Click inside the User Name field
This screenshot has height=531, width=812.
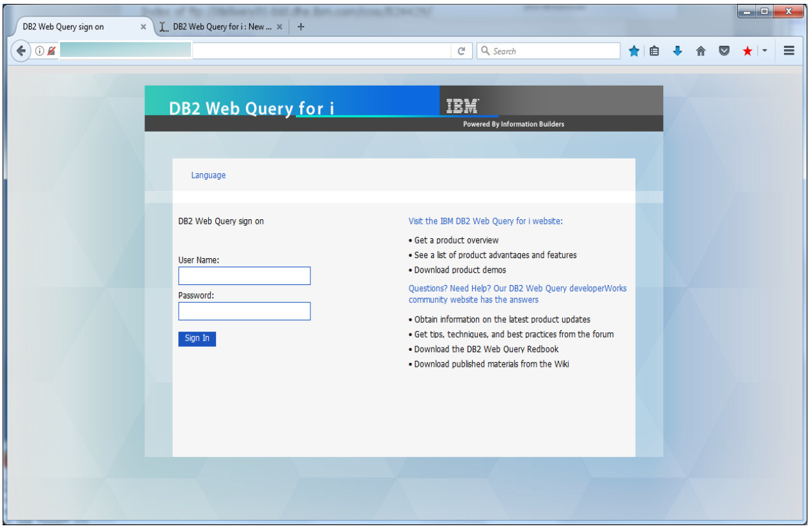244,275
